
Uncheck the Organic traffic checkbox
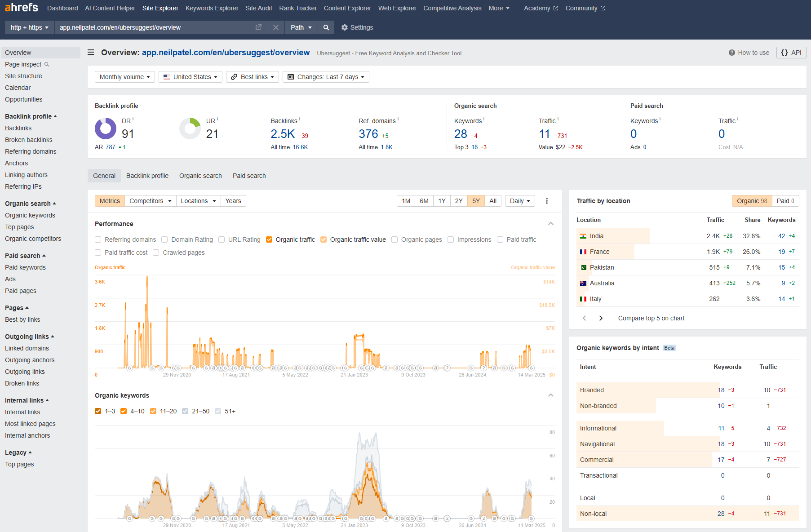pyautogui.click(x=269, y=239)
